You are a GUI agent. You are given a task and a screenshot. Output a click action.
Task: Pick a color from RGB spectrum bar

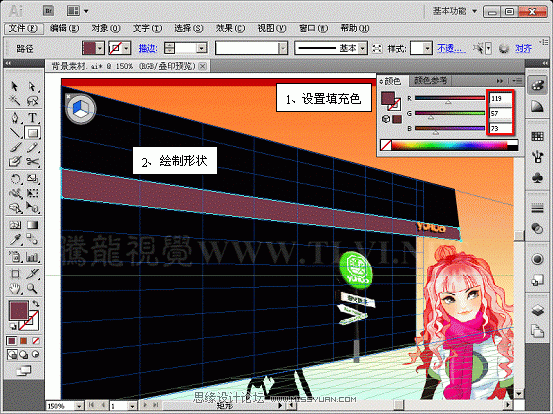point(449,145)
